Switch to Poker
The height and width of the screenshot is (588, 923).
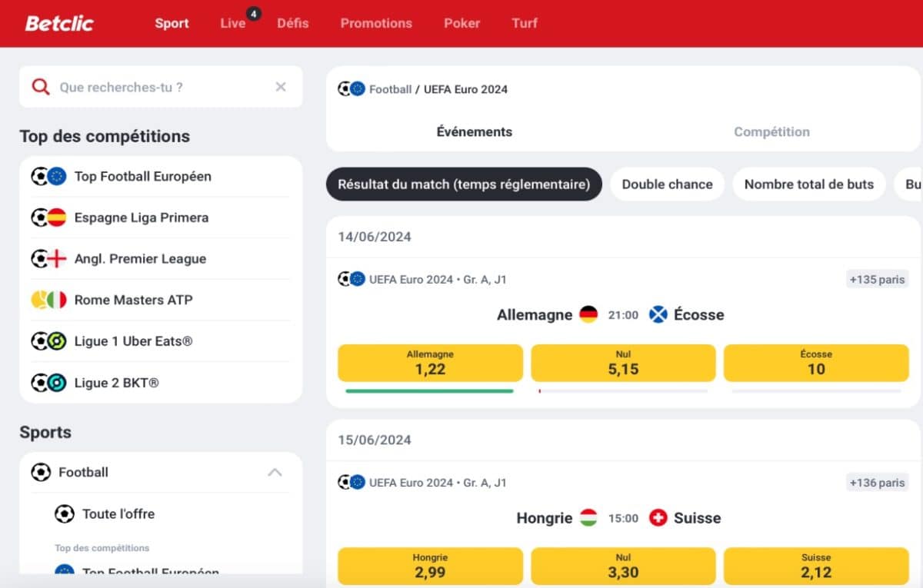point(461,23)
